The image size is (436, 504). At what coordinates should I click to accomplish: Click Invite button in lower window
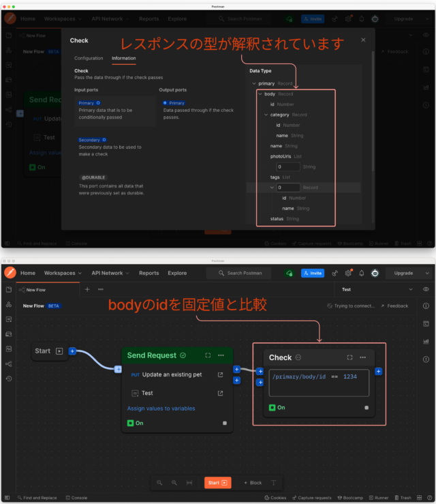(313, 273)
